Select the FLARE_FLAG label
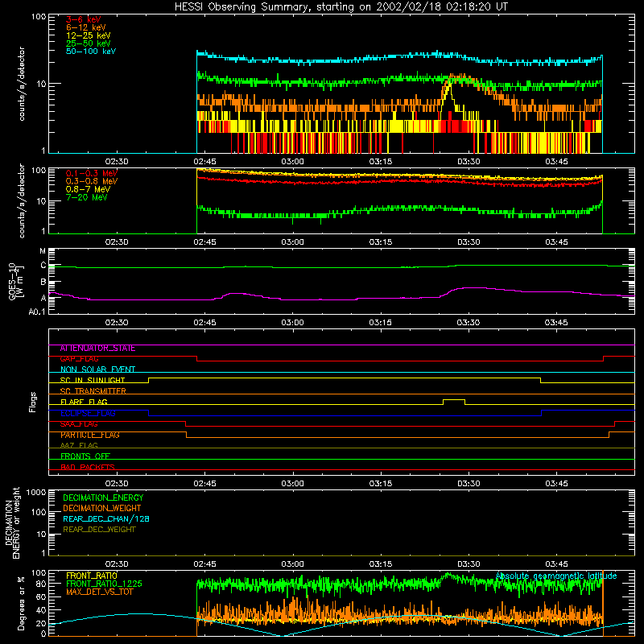Screen dimensions: 644x644 pos(84,402)
